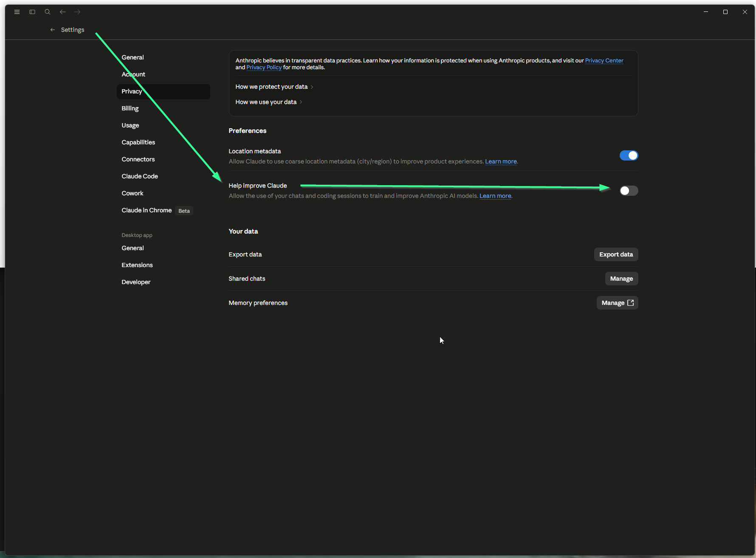
Task: Click the back arrow beside Settings
Action: click(53, 30)
